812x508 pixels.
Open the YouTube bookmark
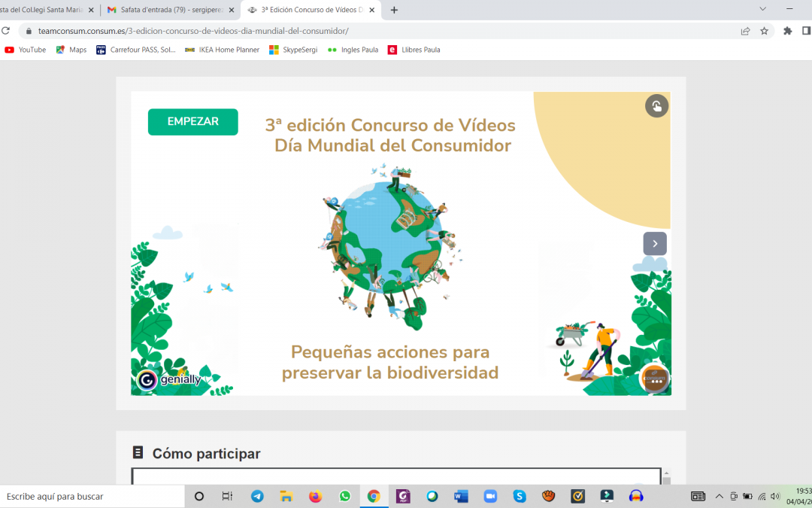[25, 50]
